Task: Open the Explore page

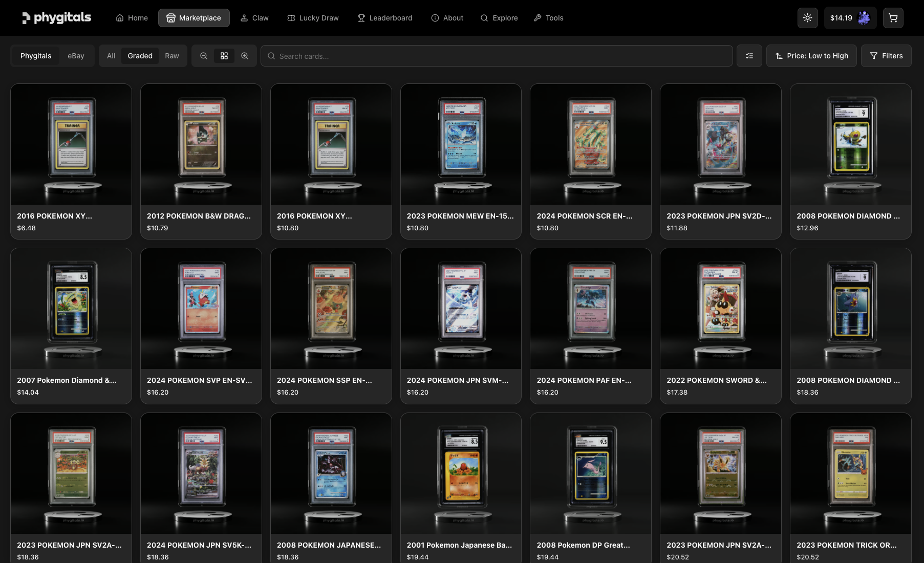Action: tap(499, 18)
